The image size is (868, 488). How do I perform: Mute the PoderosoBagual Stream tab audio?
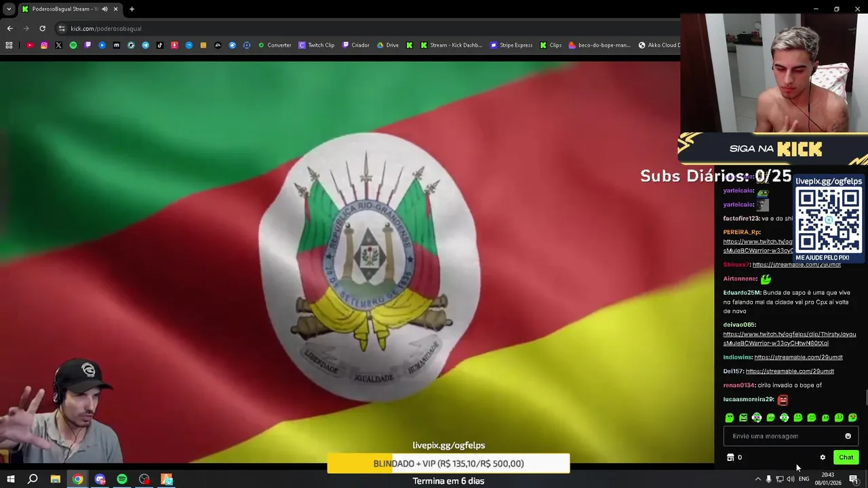[104, 9]
